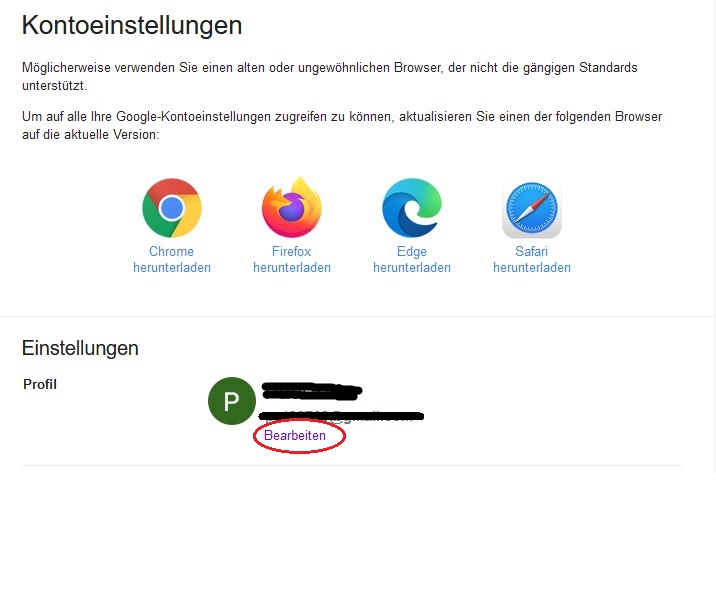Viewport: 716px width, 598px height.
Task: Click the word 'herunterladen' under Safari
Action: tap(532, 268)
